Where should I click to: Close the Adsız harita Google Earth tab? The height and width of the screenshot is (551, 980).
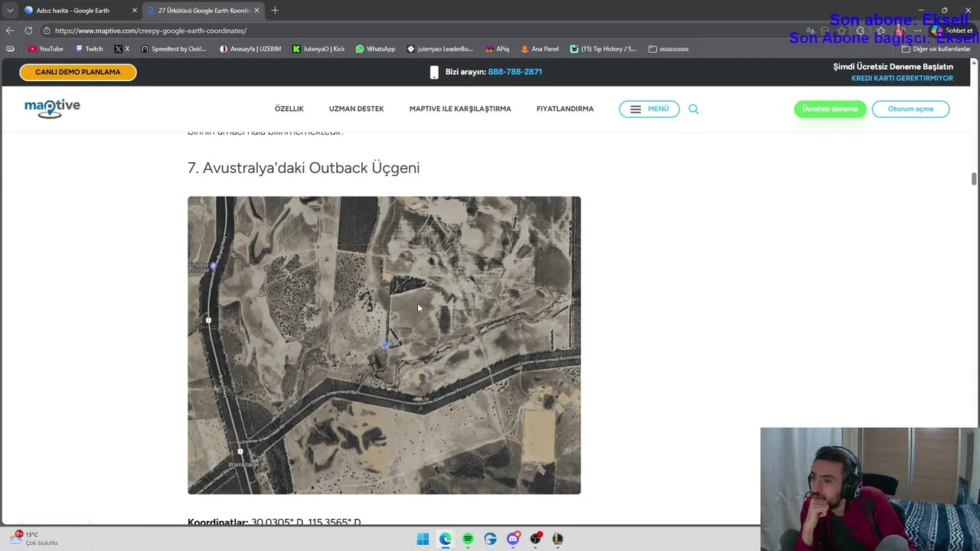pos(135,11)
